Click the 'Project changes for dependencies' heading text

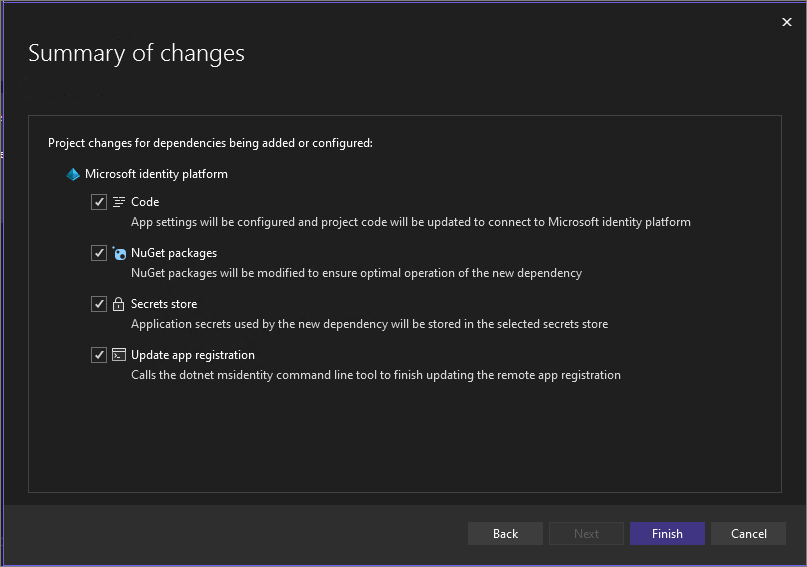click(210, 143)
